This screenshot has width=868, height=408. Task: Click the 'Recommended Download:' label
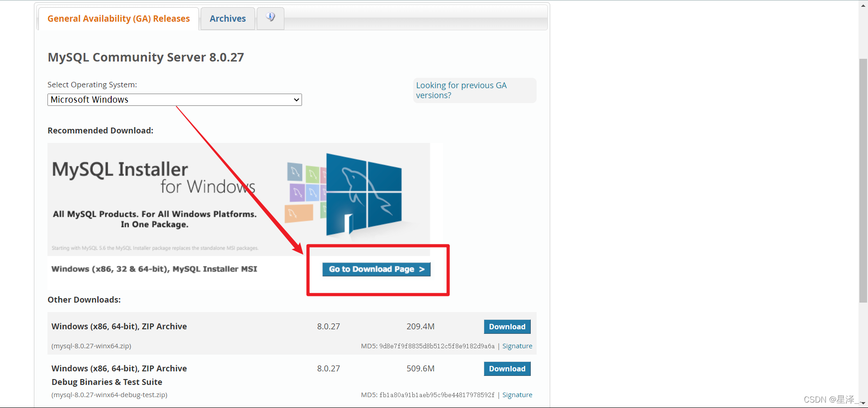[x=100, y=131]
